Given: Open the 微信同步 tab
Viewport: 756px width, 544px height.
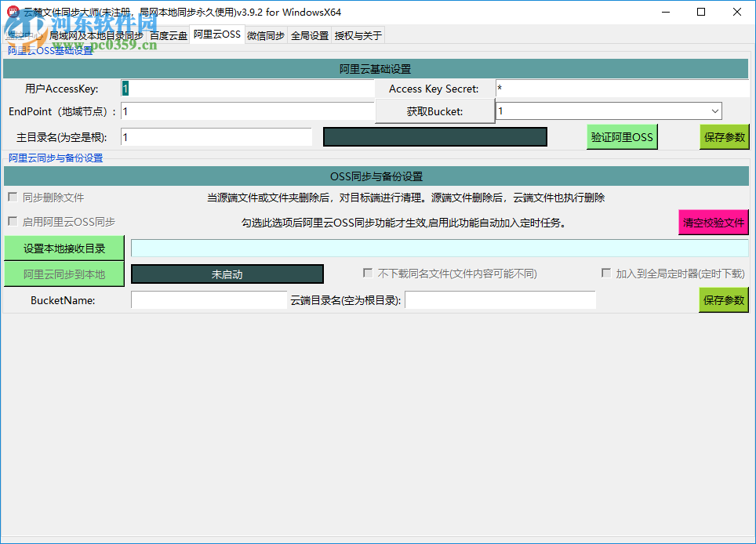Looking at the screenshot, I should coord(266,35).
